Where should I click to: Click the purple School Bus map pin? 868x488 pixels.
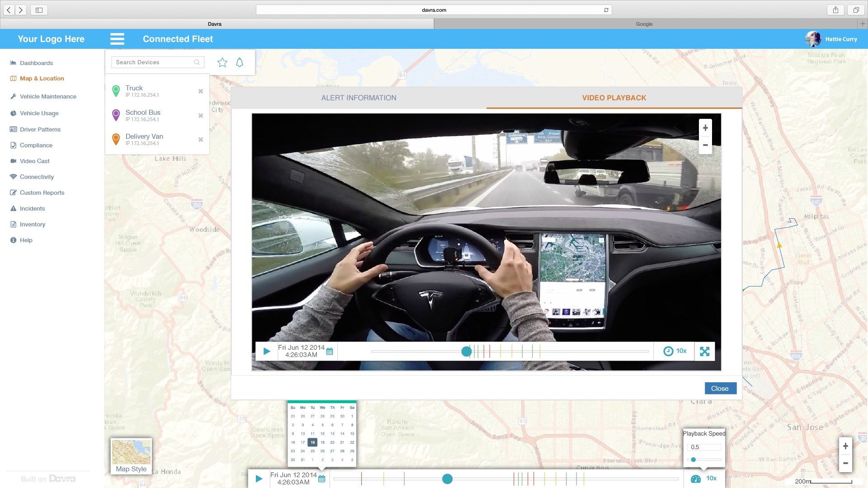pyautogui.click(x=116, y=115)
